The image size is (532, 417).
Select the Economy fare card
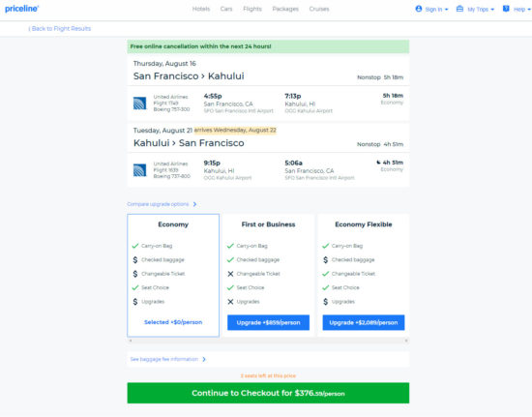point(173,275)
